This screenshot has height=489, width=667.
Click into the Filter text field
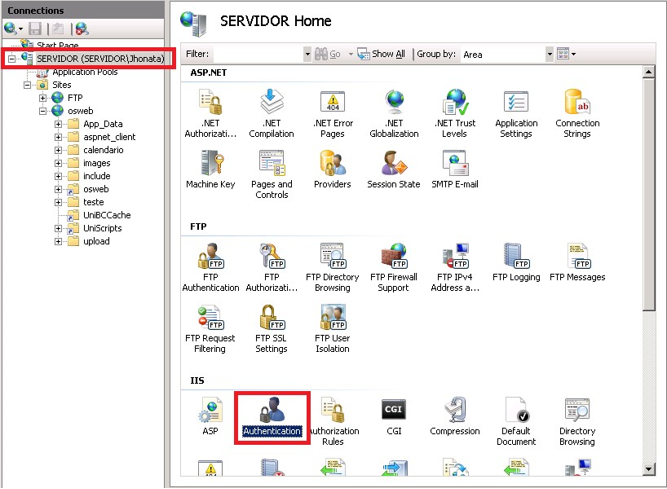pos(259,54)
